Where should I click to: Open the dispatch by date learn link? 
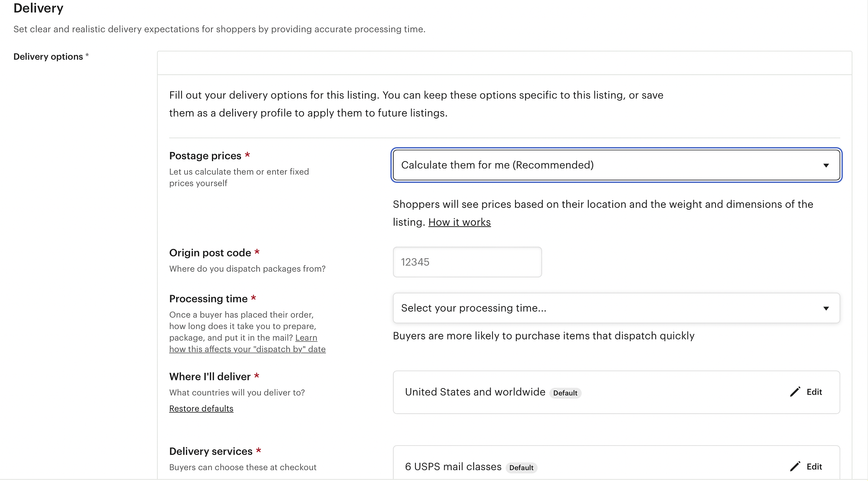point(248,343)
